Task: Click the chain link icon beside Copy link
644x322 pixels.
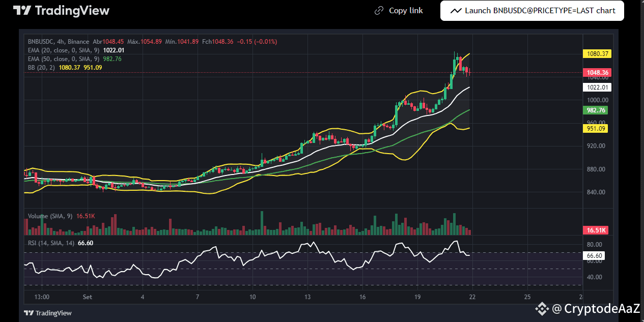Action: (378, 11)
